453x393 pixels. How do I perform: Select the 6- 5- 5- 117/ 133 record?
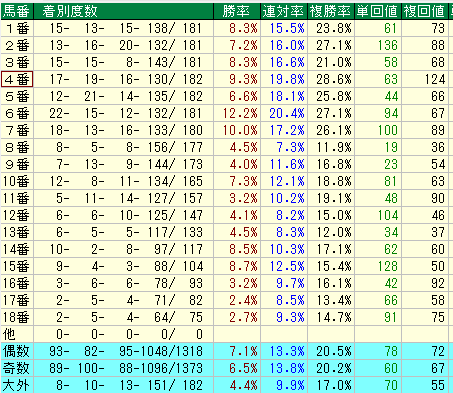point(129,233)
